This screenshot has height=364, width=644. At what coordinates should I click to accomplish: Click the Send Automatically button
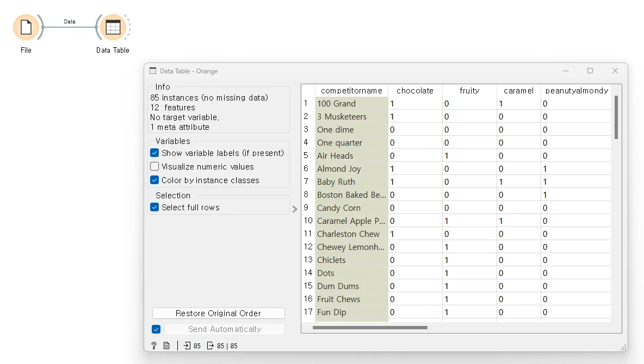coord(225,329)
